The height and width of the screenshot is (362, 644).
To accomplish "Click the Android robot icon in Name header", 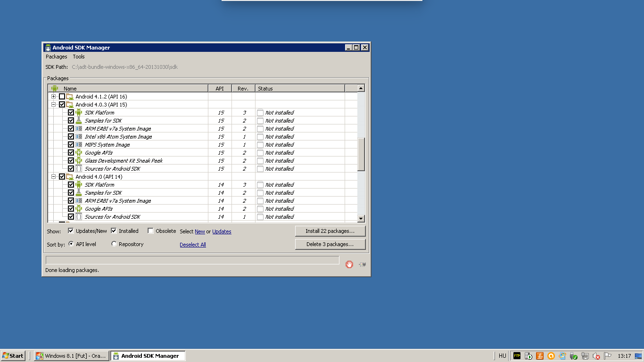I will click(x=55, y=88).
